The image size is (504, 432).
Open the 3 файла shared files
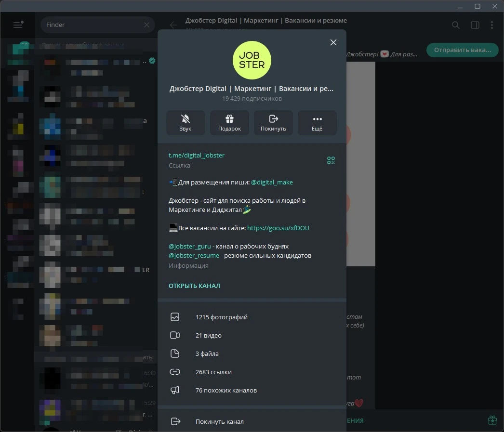click(252, 353)
